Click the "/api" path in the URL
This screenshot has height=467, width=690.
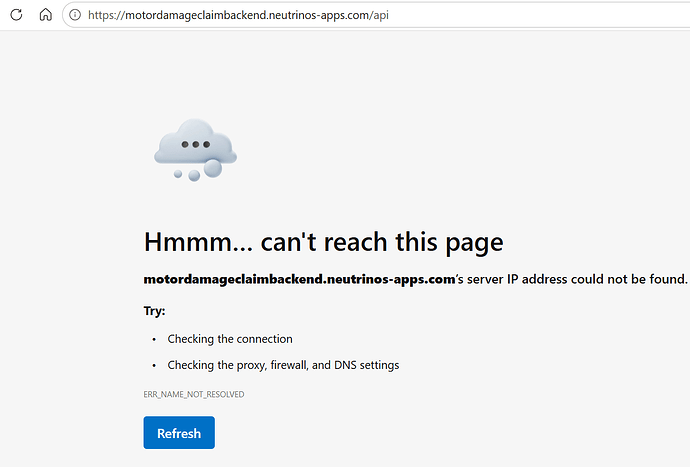(x=380, y=15)
